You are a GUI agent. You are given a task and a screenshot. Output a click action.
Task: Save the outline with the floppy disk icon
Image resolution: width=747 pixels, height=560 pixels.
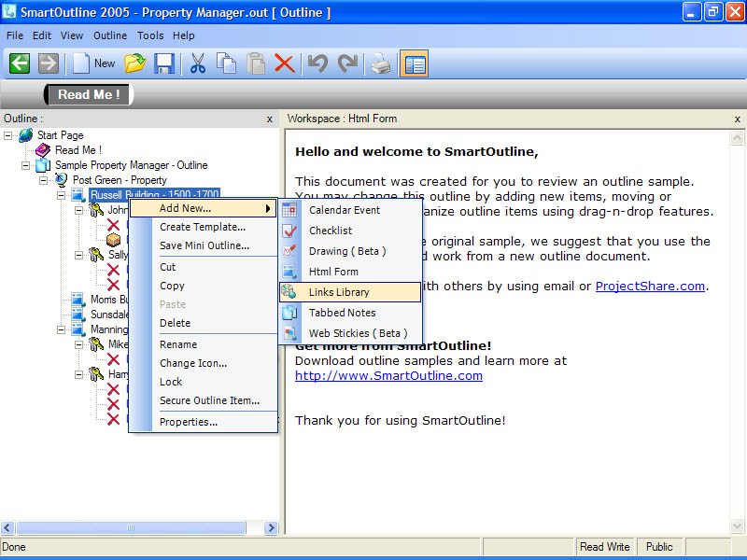coord(164,63)
